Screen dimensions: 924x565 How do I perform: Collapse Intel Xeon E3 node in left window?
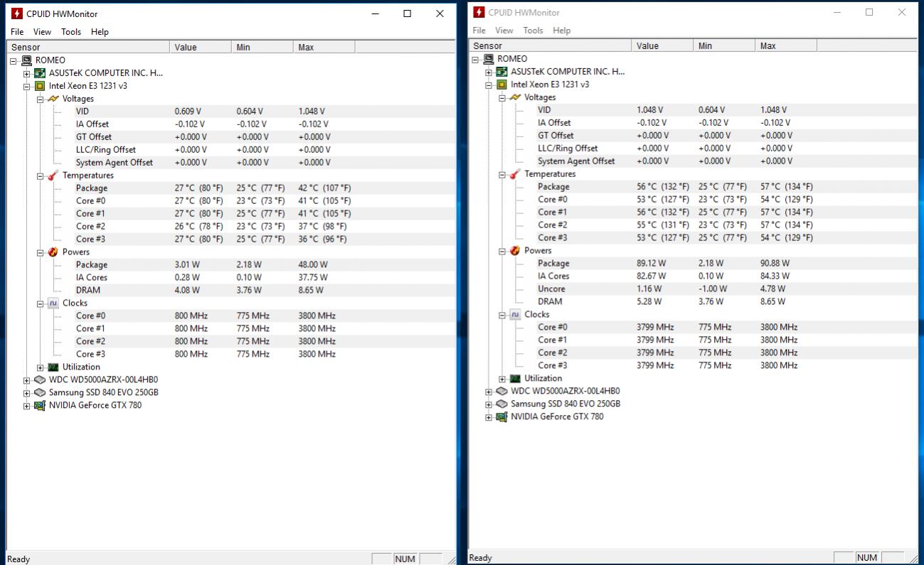coord(27,87)
